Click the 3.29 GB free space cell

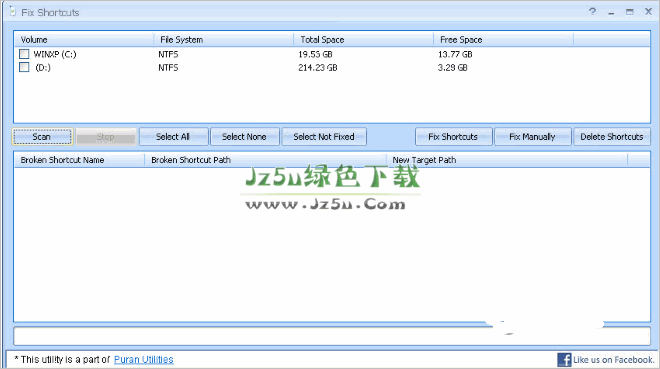click(452, 67)
